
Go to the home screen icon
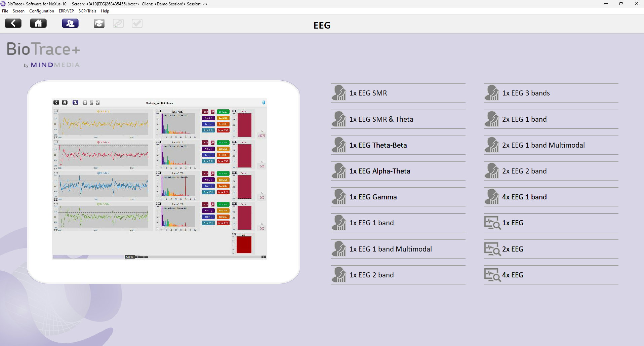coord(38,23)
